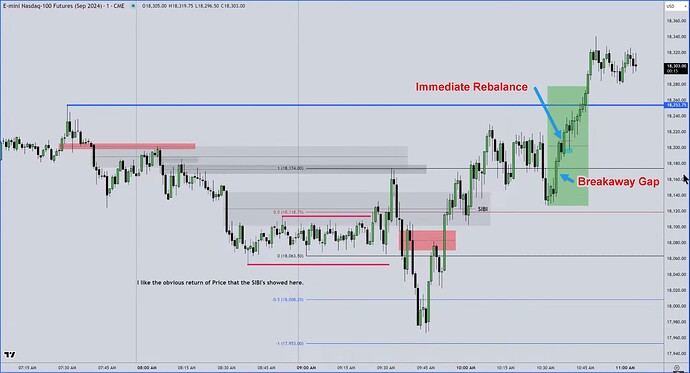Select the red line below the 0 fib level

click(x=318, y=264)
